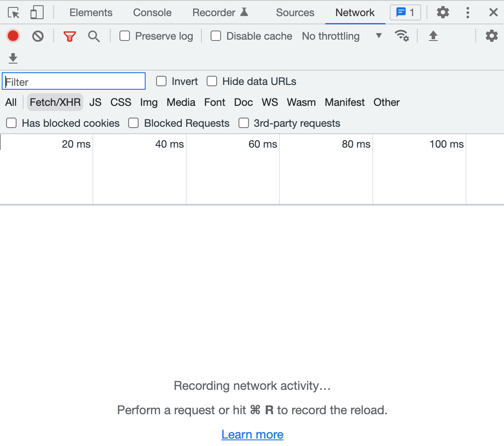Click the export HAR download icon
The width and height of the screenshot is (504, 446).
pos(13,58)
